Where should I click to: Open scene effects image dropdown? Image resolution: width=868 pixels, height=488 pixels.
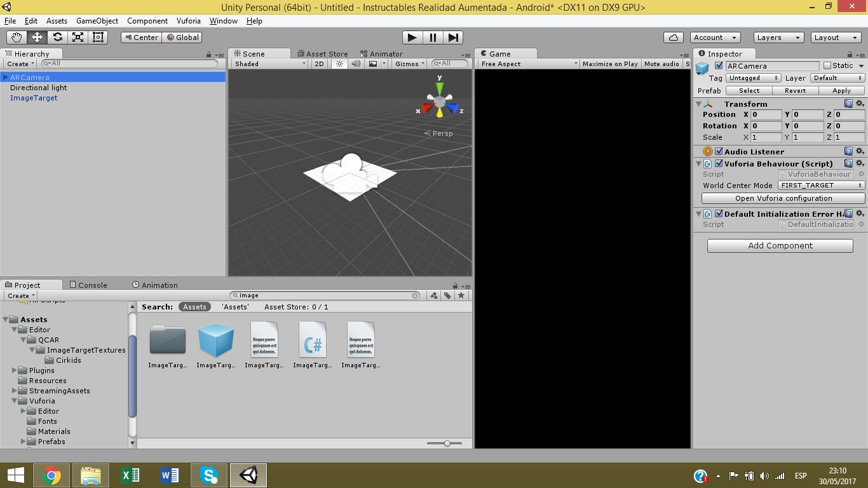click(376, 64)
